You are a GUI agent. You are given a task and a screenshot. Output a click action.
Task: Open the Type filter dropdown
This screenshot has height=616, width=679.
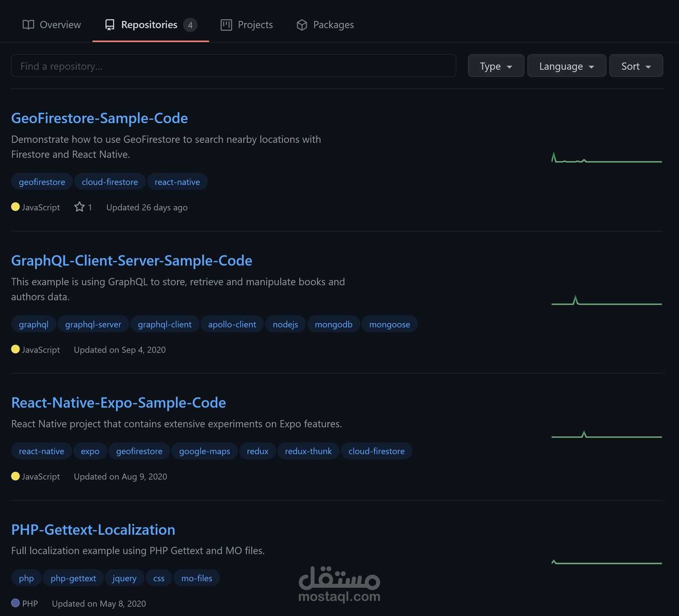click(x=496, y=66)
